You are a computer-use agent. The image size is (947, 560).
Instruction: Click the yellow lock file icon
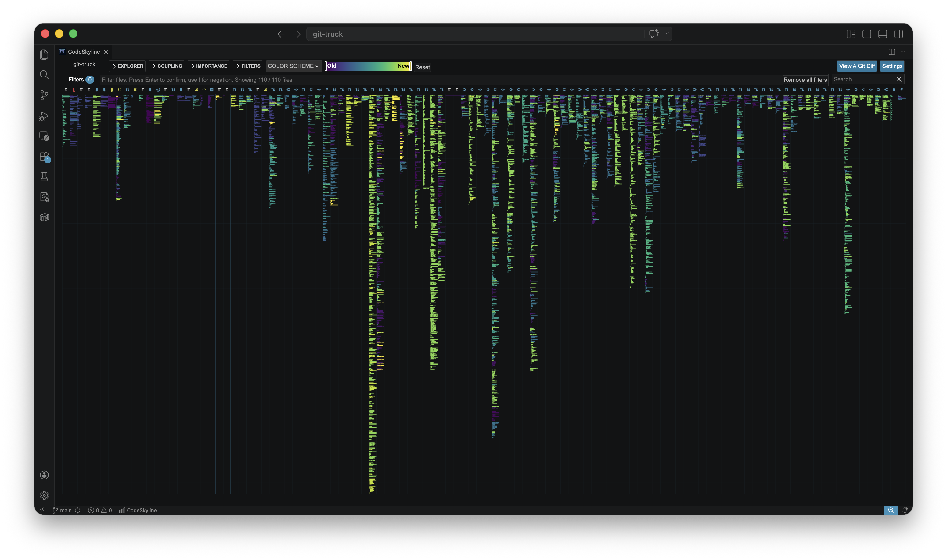coord(112,90)
